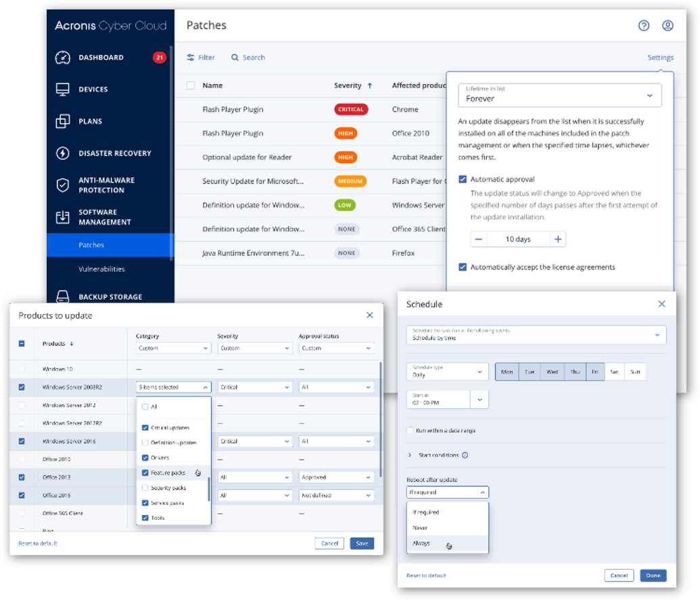The width and height of the screenshot is (700, 601).
Task: Open the Start at time dropdown arrow
Action: tap(480, 399)
